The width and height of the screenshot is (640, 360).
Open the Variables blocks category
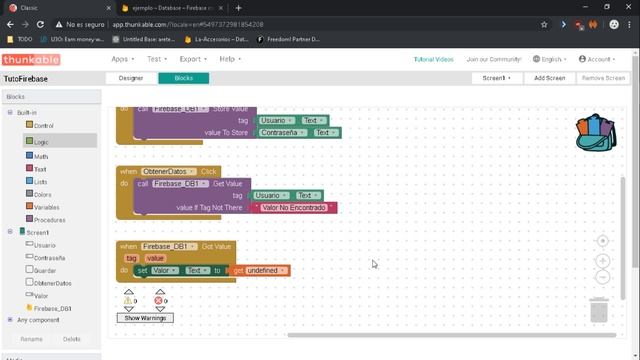(x=43, y=207)
